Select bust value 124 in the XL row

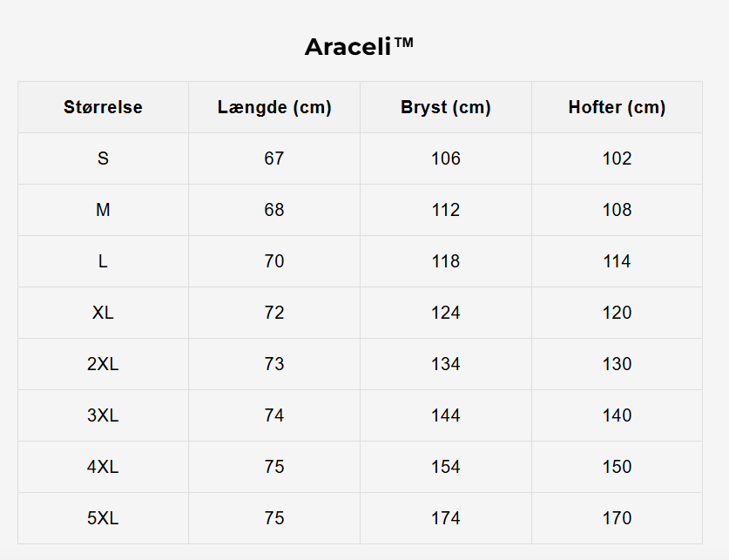(446, 313)
